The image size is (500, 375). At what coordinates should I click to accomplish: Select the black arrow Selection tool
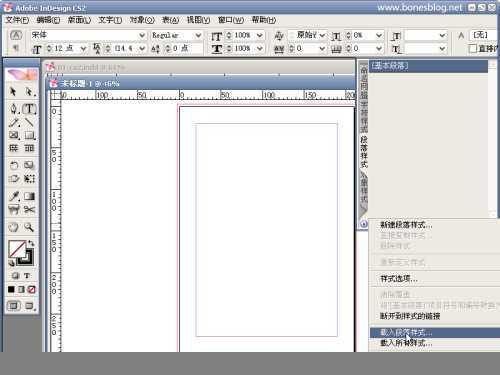13,91
